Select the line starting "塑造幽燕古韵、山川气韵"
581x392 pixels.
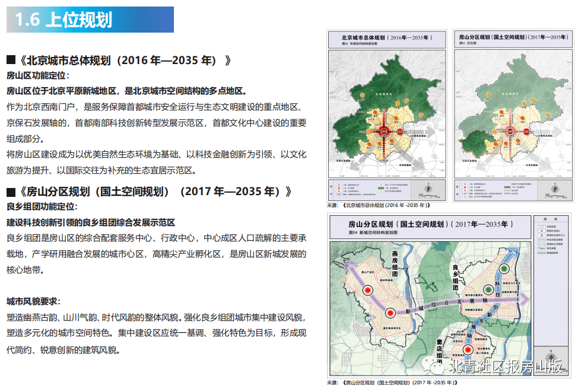pos(156,317)
